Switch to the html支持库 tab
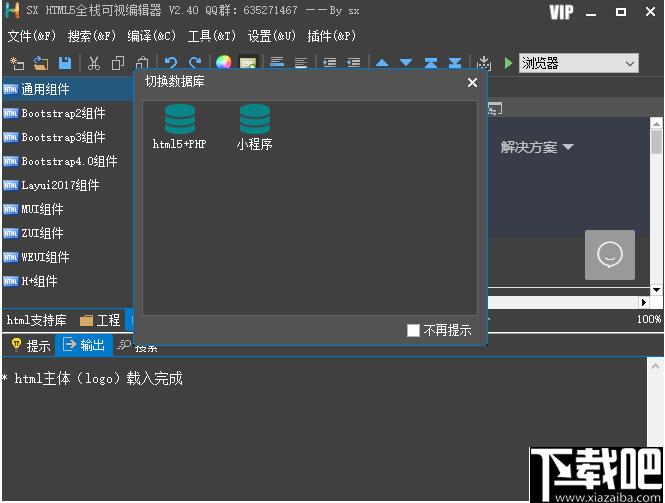Viewport: 665px width, 503px height. click(37, 320)
